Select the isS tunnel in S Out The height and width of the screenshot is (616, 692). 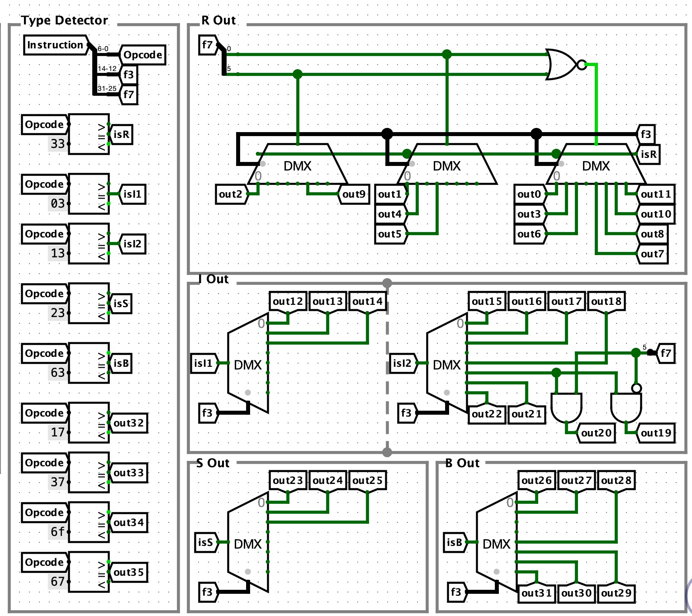click(x=206, y=542)
